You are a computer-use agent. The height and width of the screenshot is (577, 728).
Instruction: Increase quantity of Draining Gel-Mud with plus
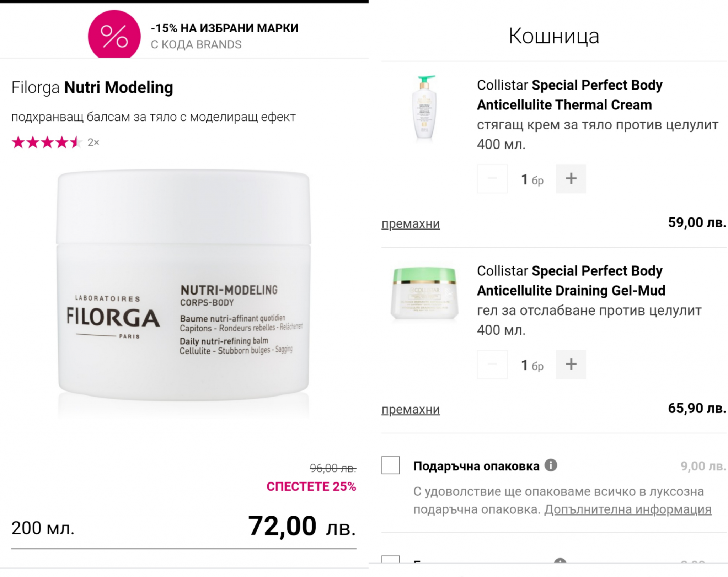pos(571,365)
